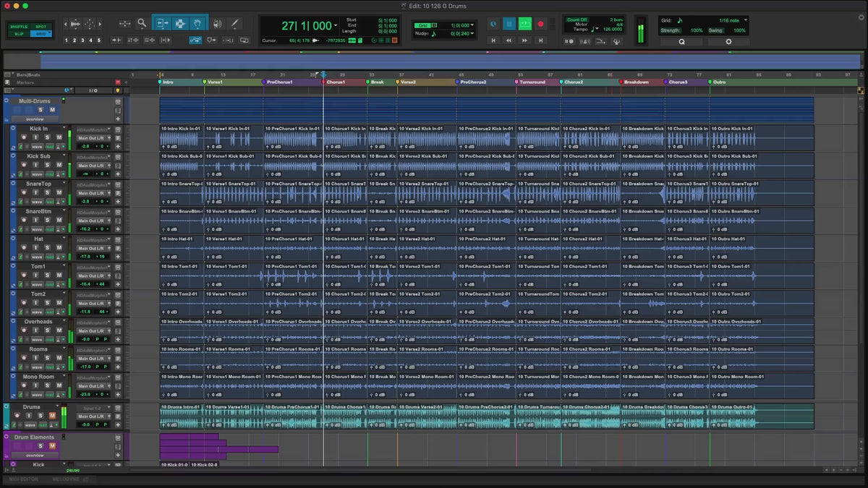Record-enable the Kick Sub track
Viewport: 868px width, 488px height.
(x=24, y=164)
